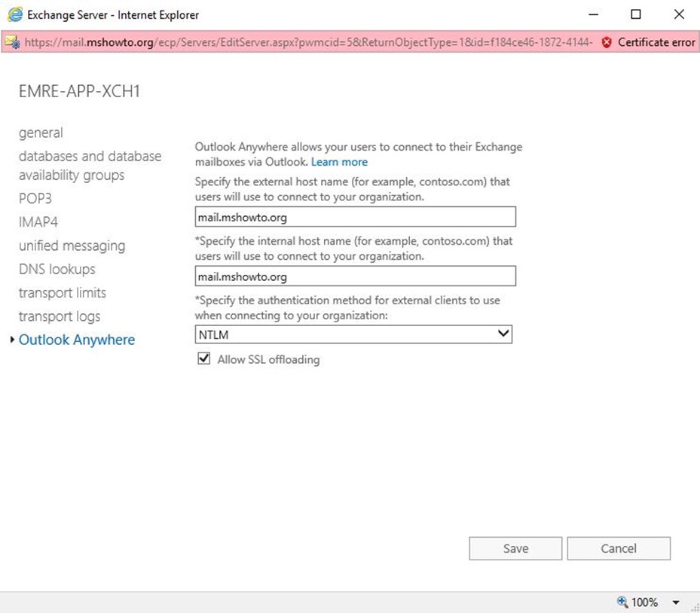The width and height of the screenshot is (700, 613).
Task: Open the zoom level dropdown arrow
Action: click(676, 602)
